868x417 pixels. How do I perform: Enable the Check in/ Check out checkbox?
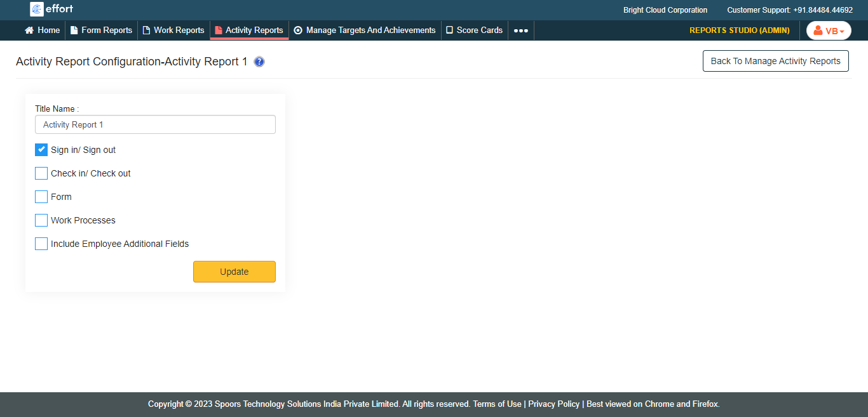tap(41, 173)
